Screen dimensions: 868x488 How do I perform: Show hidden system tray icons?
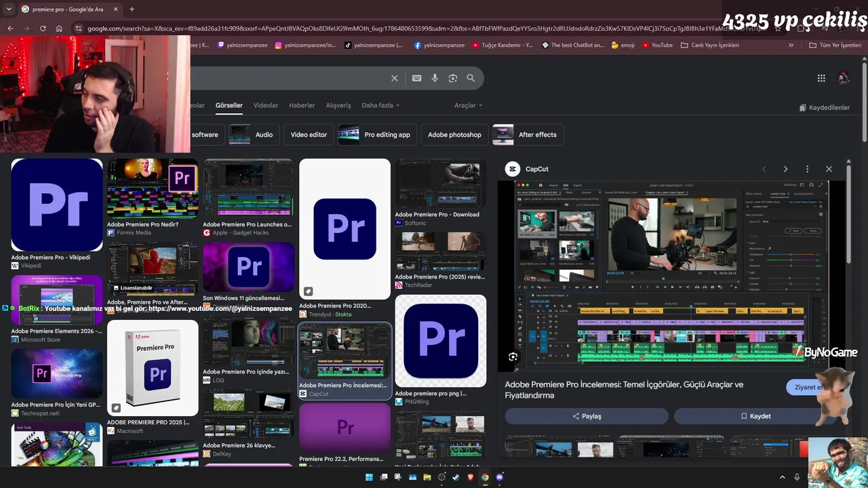coord(782,477)
